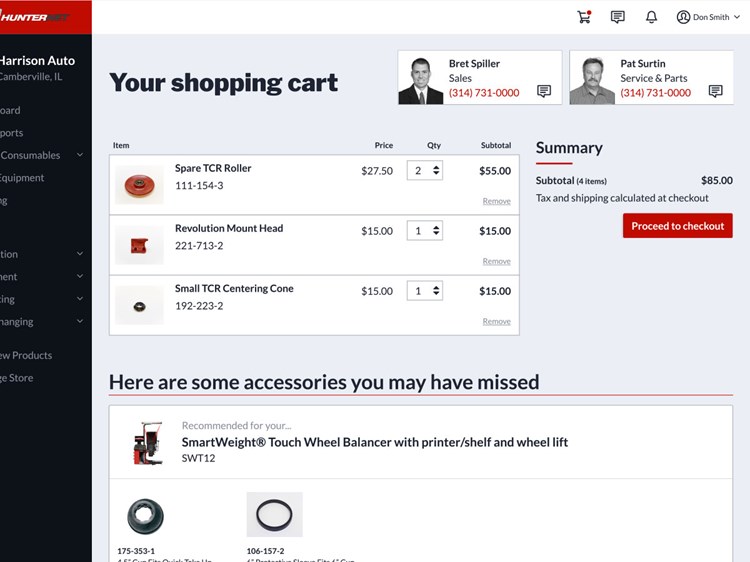
Task: Call Pat Surtin's phone number link
Action: point(655,93)
